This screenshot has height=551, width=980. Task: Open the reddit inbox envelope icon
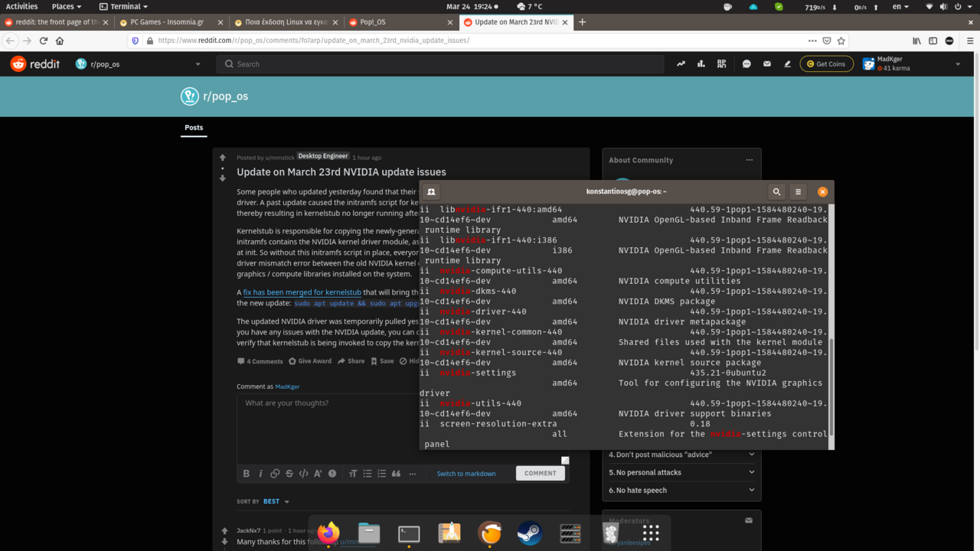[x=767, y=64]
